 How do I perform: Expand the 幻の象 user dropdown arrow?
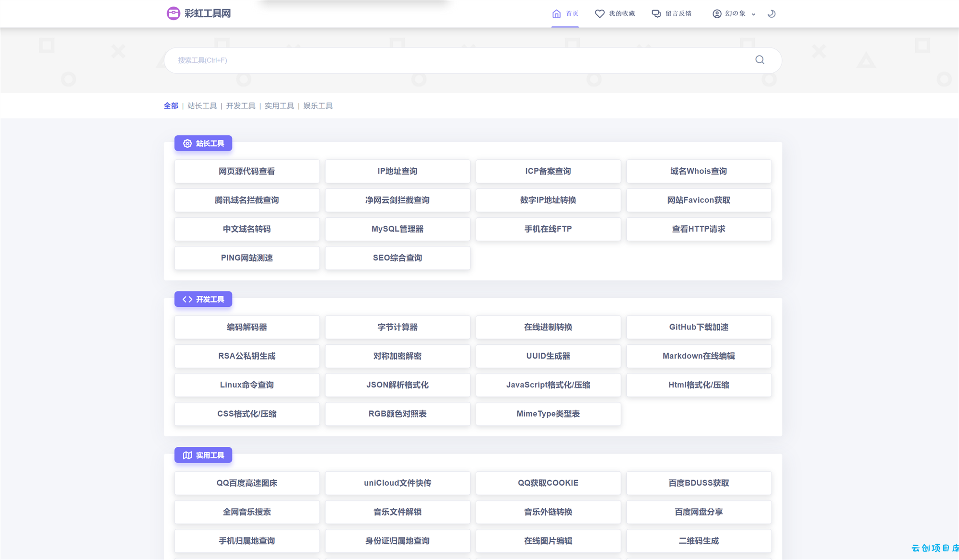753,14
